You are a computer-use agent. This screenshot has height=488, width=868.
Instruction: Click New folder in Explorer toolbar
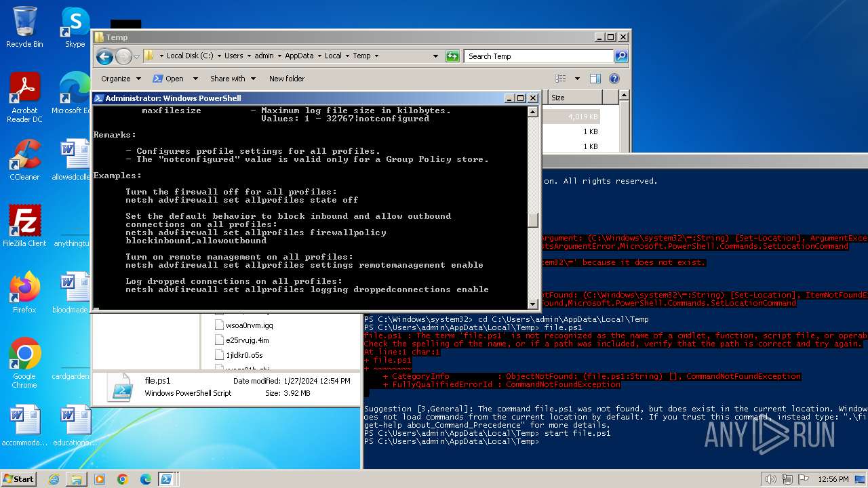click(287, 79)
